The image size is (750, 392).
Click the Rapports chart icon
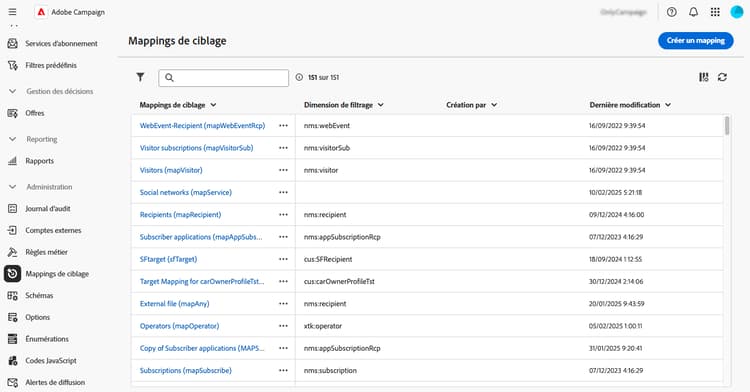click(12, 161)
